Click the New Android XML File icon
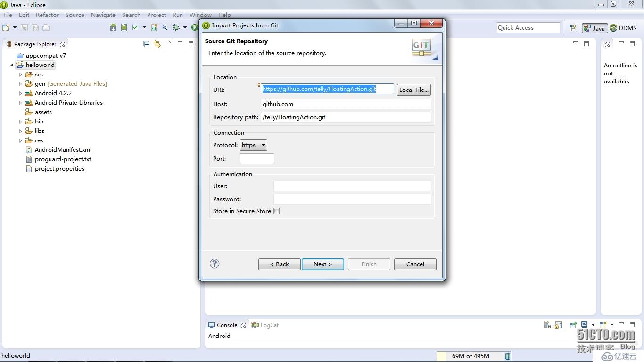 154,27
